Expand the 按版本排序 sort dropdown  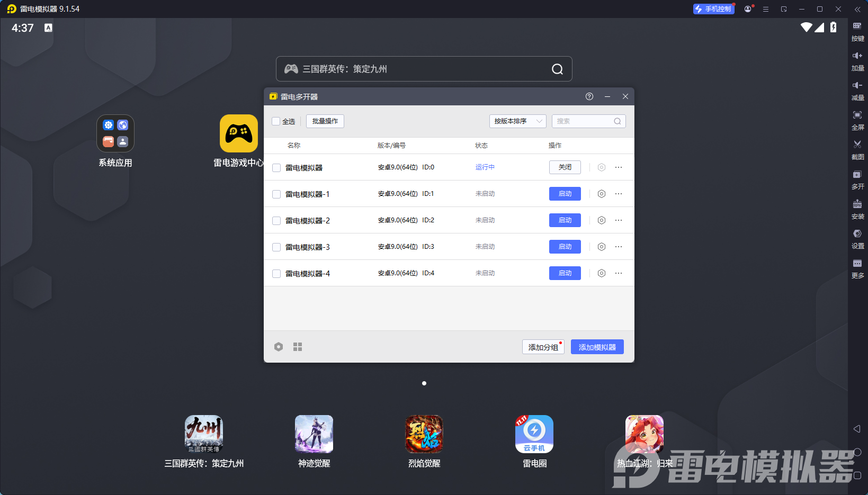[518, 121]
